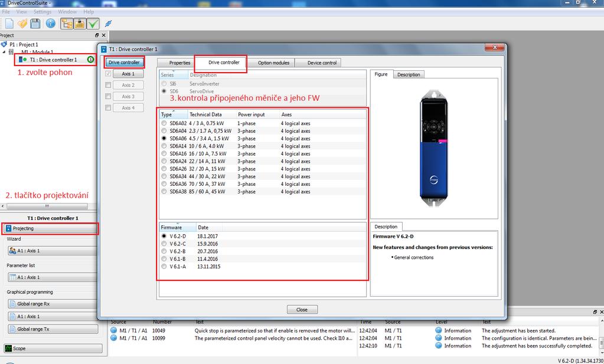Select firmware V 6.1-A radio button
604x364 pixels.
(164, 266)
